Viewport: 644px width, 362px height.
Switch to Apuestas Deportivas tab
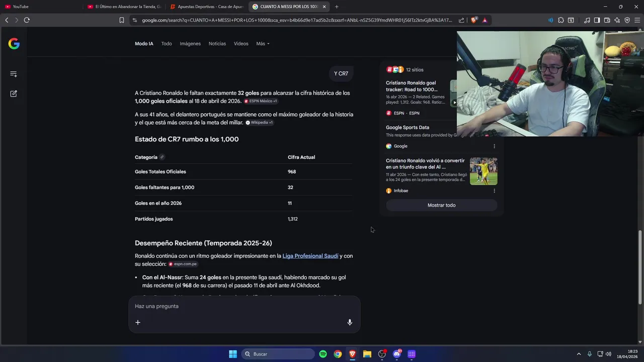tap(207, 7)
